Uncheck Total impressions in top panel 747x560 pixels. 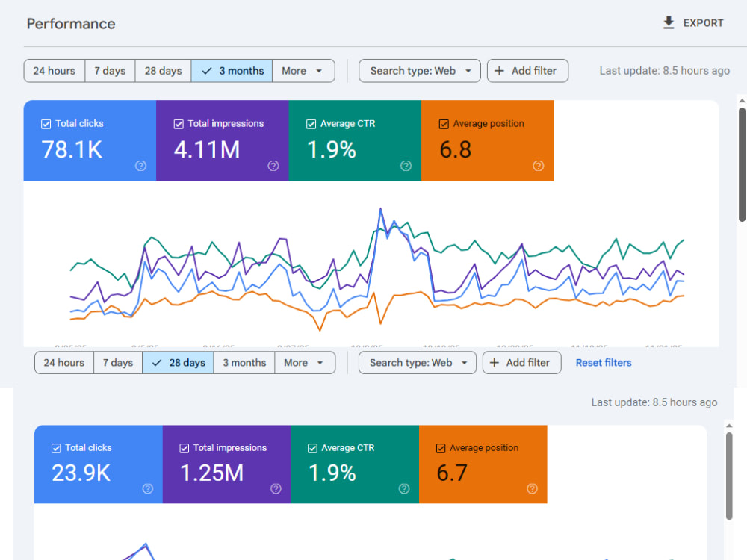[179, 124]
